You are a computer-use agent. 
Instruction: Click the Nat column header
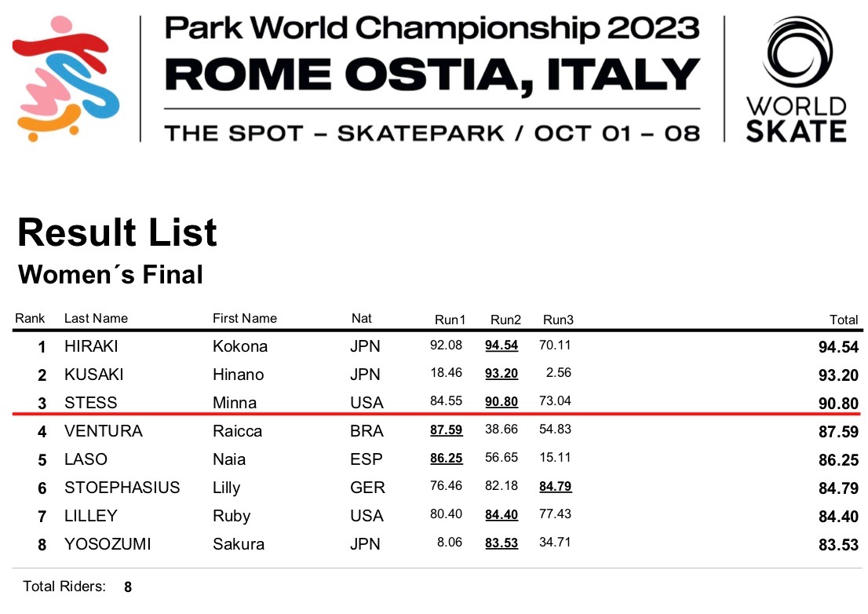click(362, 319)
